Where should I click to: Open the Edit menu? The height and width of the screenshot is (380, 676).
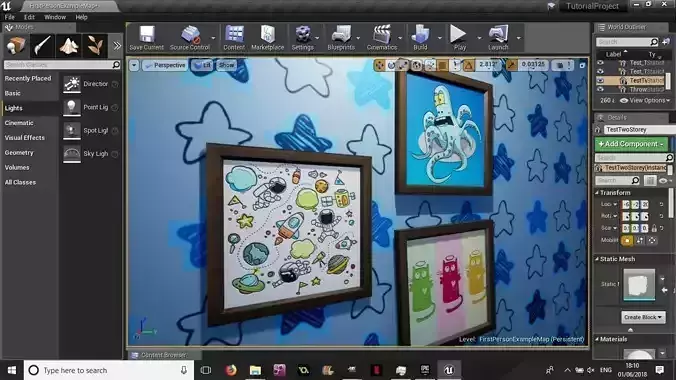pyautogui.click(x=29, y=17)
